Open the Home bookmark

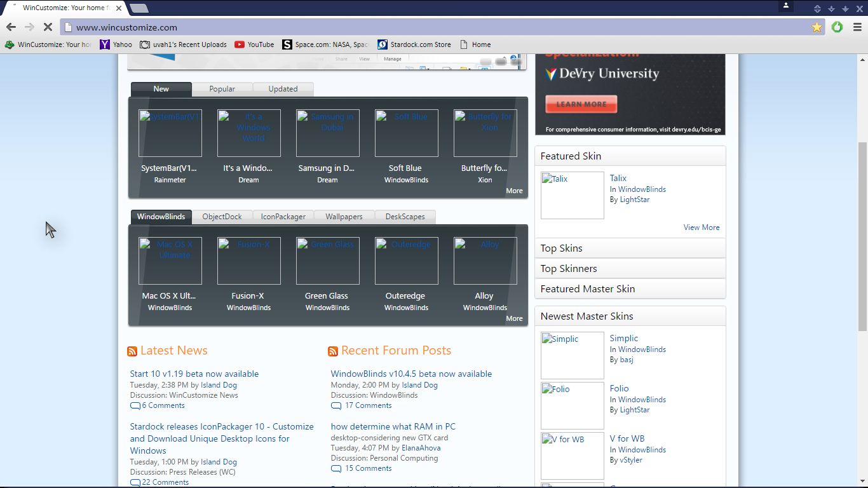[475, 44]
